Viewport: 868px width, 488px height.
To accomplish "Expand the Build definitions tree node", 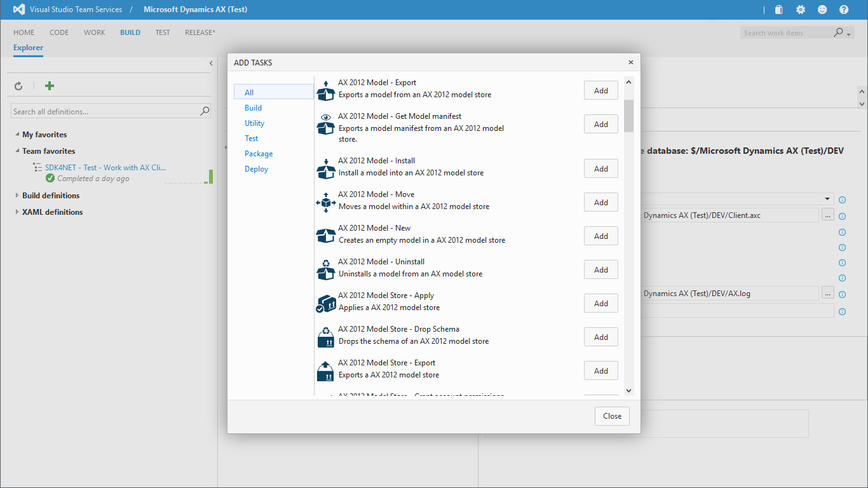I will 17,196.
